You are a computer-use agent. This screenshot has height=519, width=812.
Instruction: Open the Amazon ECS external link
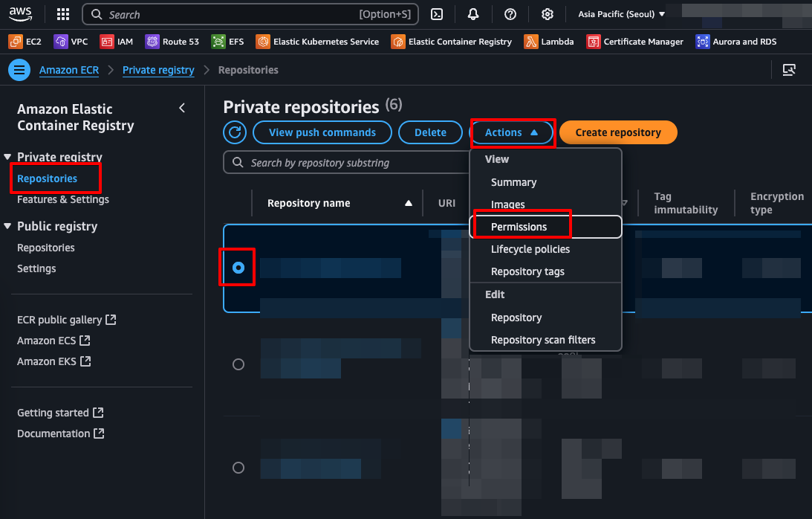click(53, 341)
